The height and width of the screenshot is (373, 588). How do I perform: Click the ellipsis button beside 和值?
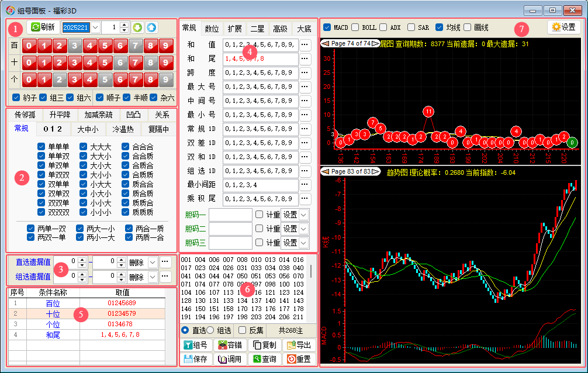click(x=306, y=44)
